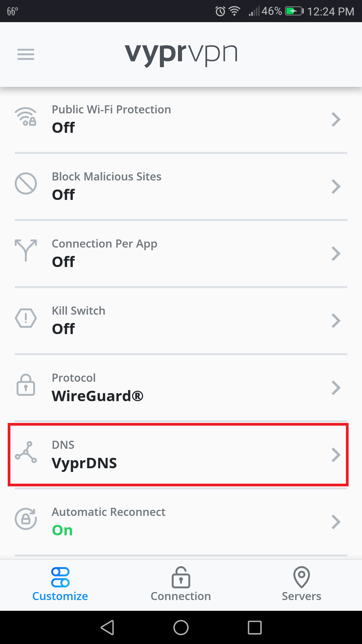
Task: Open VyprDNS configuration
Action: point(181,454)
